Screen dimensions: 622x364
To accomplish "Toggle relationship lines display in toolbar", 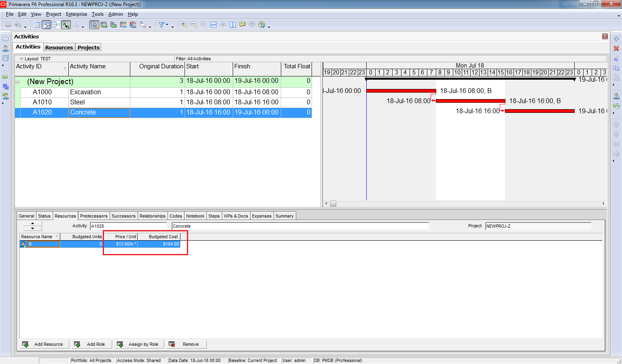I will [66, 25].
